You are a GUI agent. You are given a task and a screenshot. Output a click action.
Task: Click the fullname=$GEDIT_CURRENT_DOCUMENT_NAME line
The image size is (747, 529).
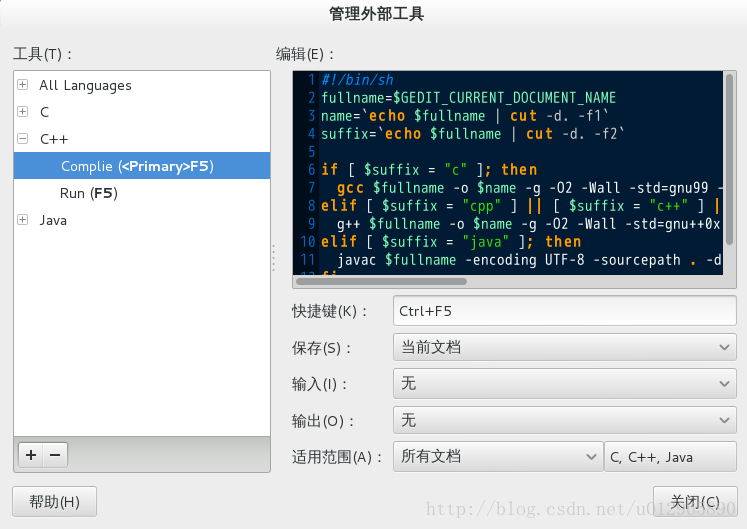(468, 98)
